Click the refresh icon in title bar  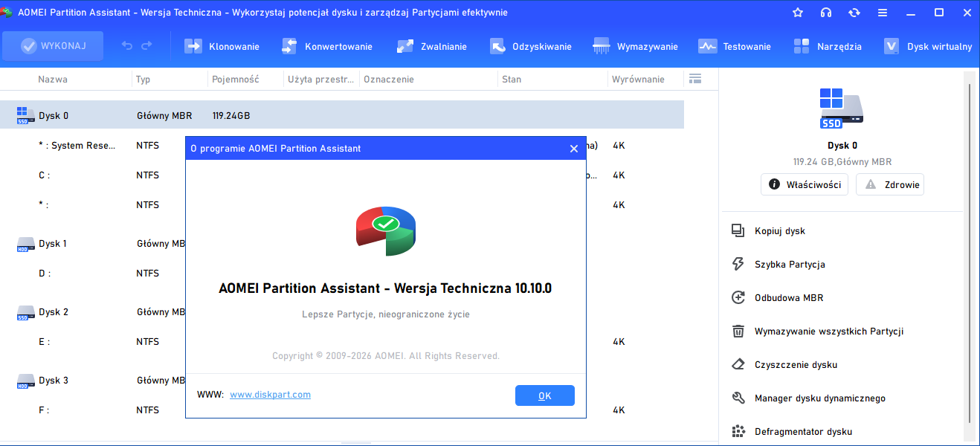tap(854, 13)
